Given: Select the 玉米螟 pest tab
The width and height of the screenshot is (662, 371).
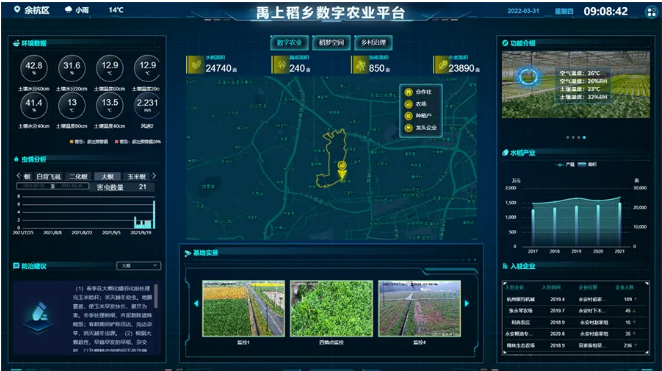Looking at the screenshot, I should coord(136,176).
